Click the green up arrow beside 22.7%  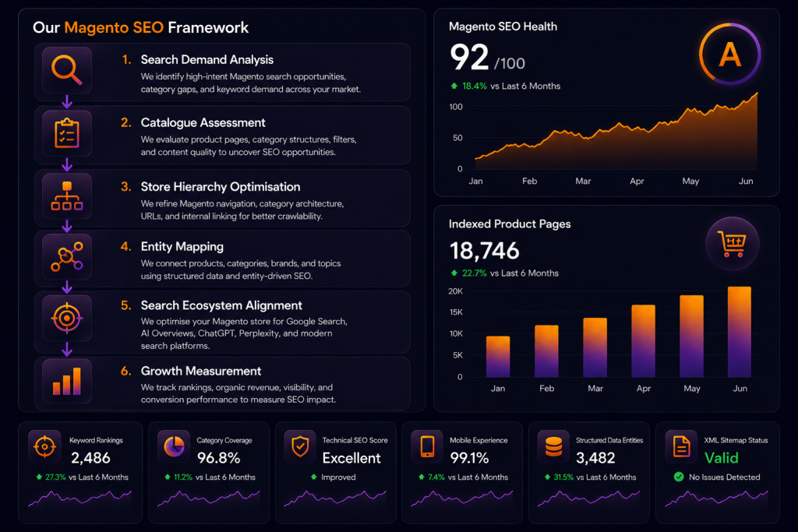tap(454, 273)
